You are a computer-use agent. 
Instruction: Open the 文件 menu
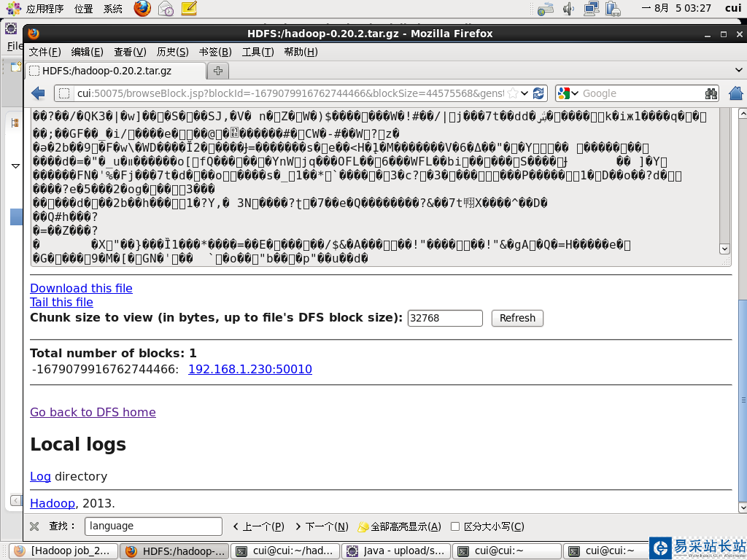point(44,52)
